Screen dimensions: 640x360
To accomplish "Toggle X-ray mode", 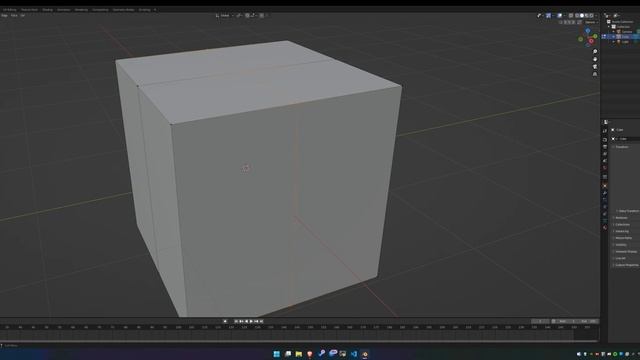I will point(571,16).
